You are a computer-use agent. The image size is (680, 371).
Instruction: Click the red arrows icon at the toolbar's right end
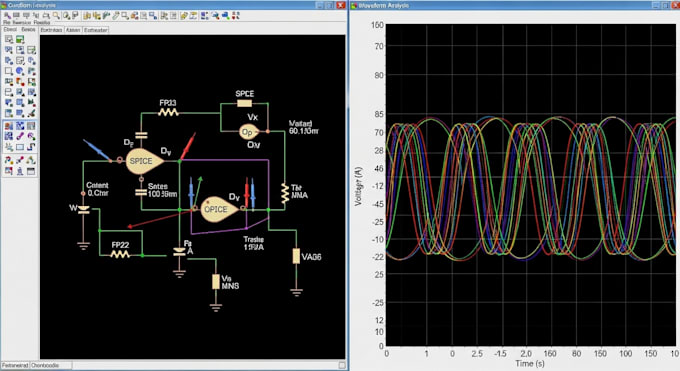[x=235, y=16]
